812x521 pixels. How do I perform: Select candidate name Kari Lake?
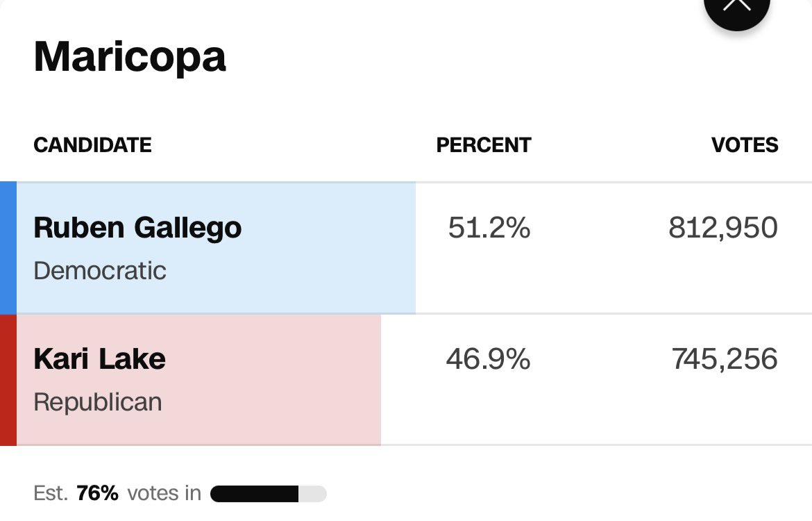pyautogui.click(x=99, y=359)
